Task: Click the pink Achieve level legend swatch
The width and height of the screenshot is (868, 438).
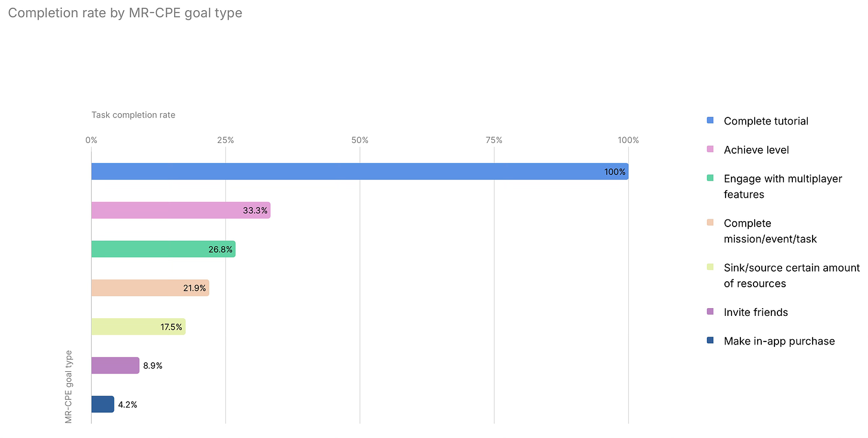Action: (710, 150)
